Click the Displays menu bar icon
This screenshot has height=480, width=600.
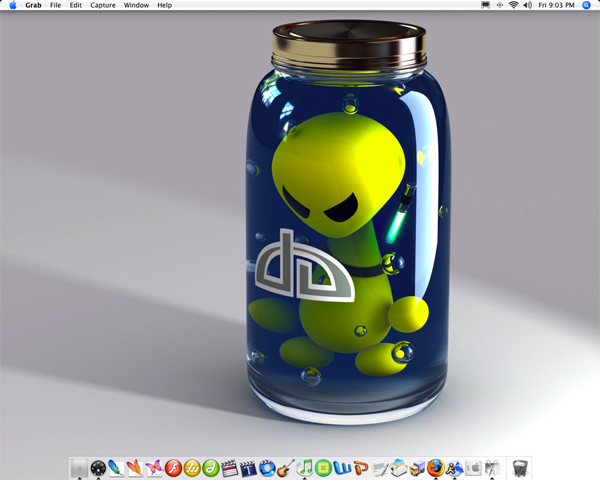click(486, 5)
